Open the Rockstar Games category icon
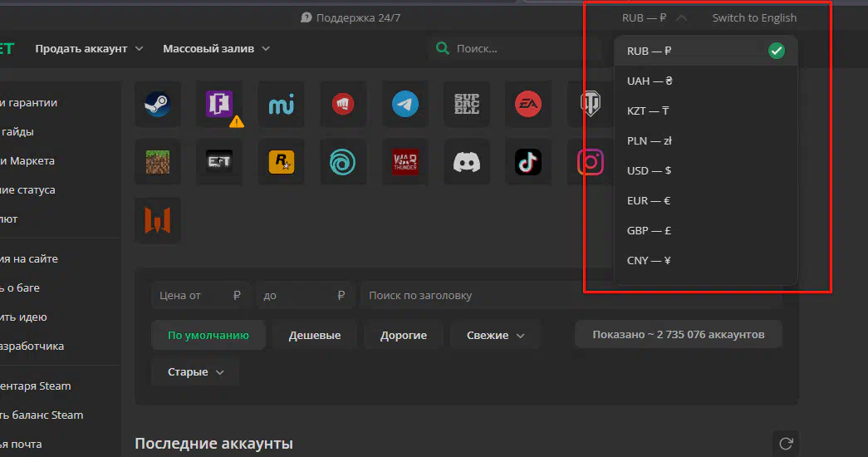Screen dimensions: 868x457 (282, 162)
